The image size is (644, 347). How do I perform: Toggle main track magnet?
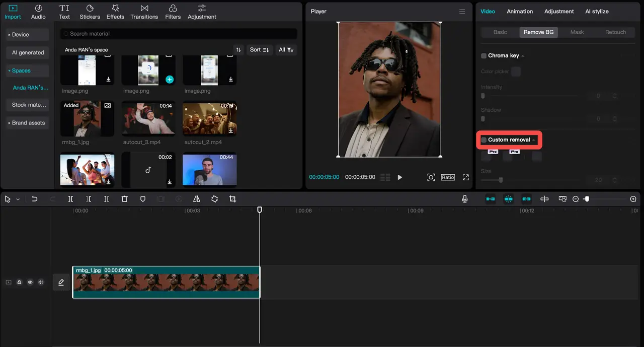click(x=491, y=199)
